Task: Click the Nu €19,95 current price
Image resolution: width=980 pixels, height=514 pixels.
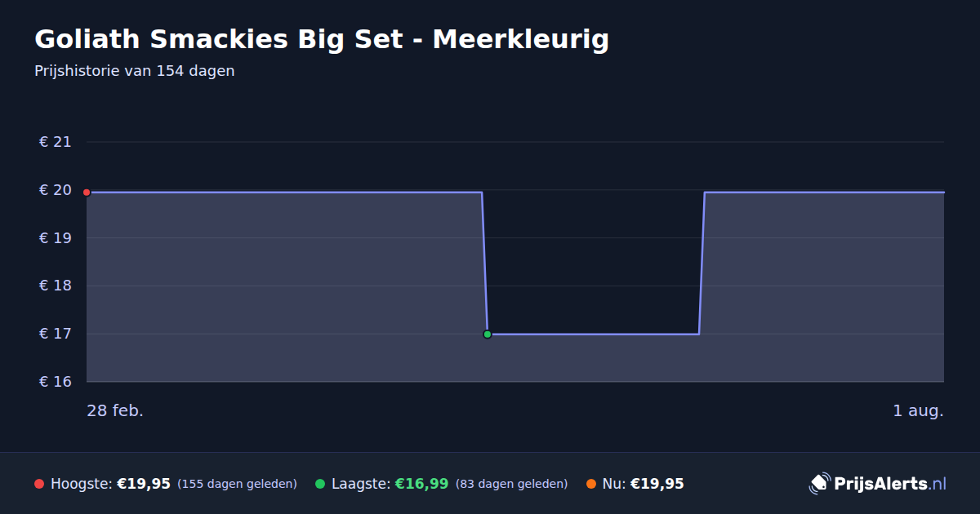Action: (657, 484)
